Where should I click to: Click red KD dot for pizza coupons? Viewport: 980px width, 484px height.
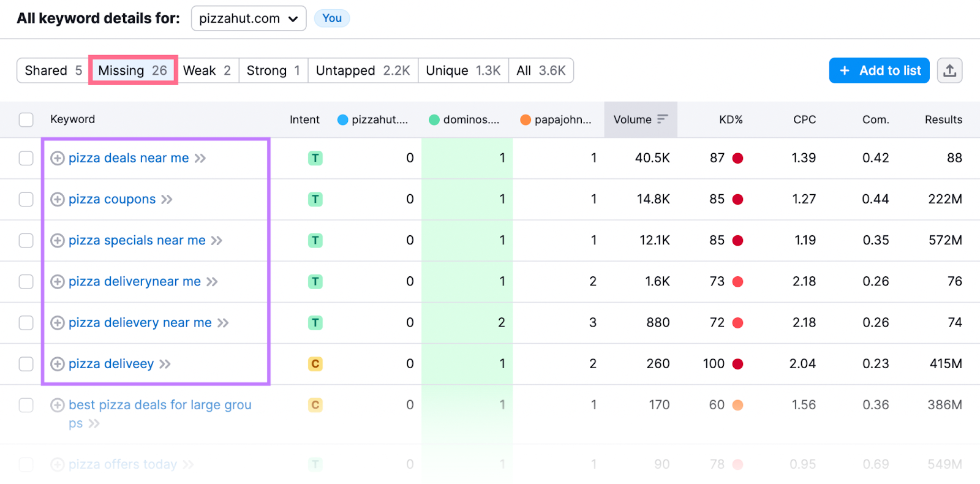pos(737,199)
